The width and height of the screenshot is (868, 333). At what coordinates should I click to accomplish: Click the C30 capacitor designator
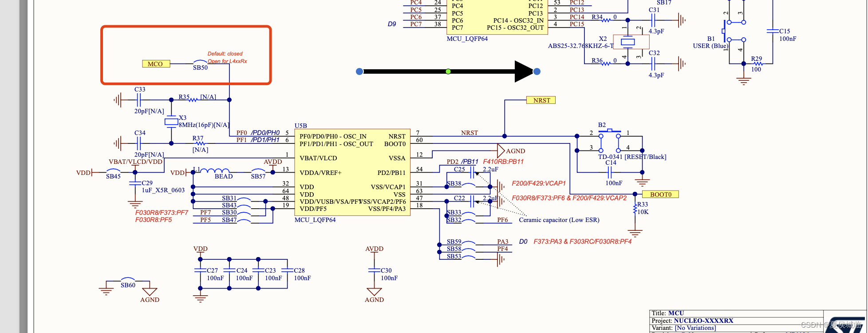(x=386, y=270)
